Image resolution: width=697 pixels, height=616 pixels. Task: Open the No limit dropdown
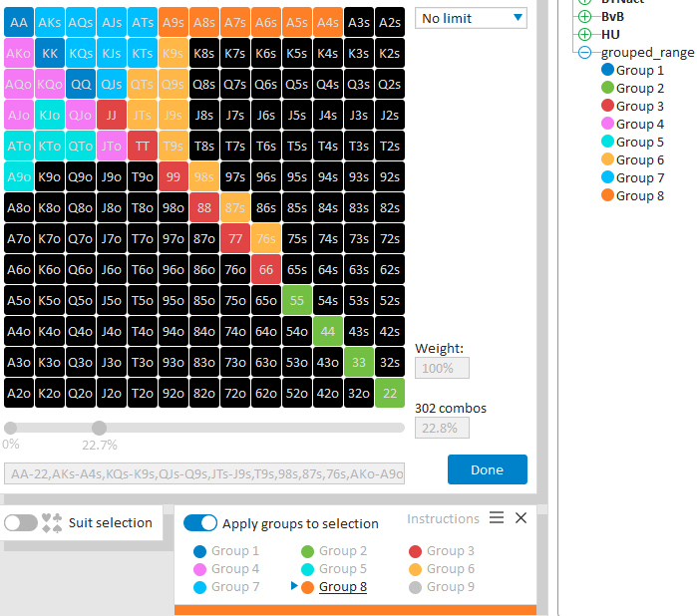point(471,18)
